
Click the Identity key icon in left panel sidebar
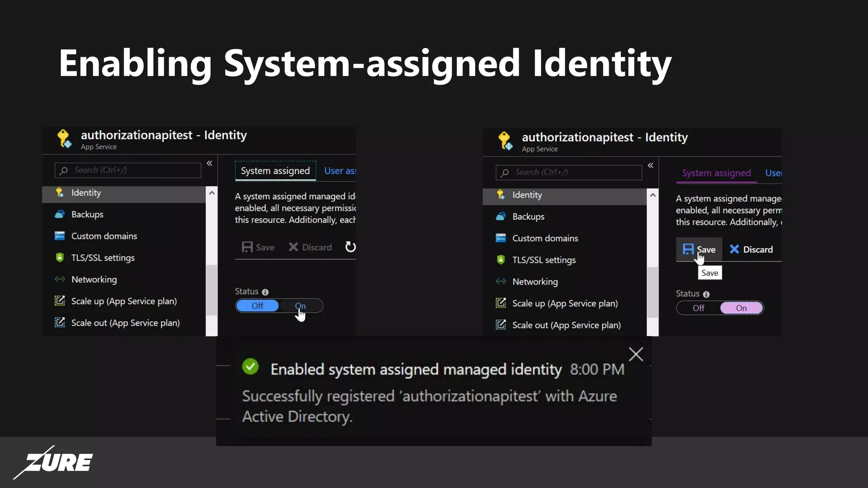coord(60,193)
